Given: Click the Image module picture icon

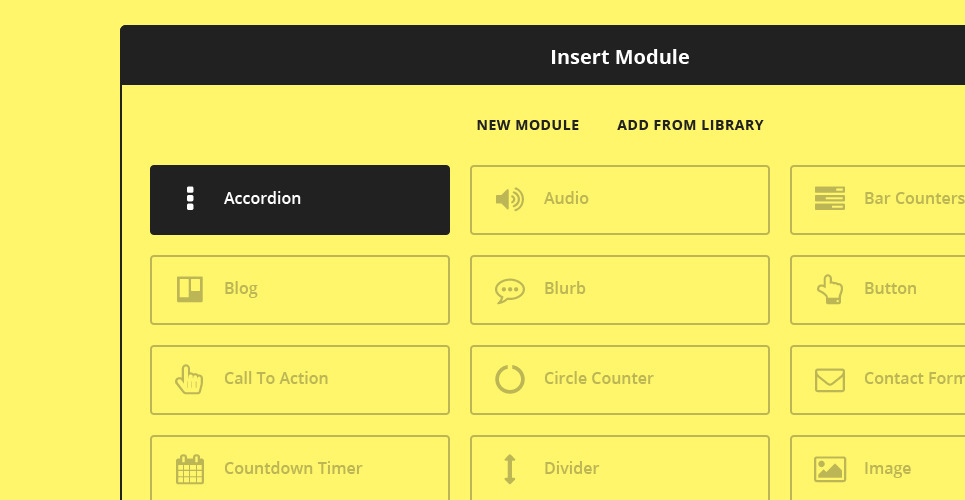Looking at the screenshot, I should [x=830, y=469].
